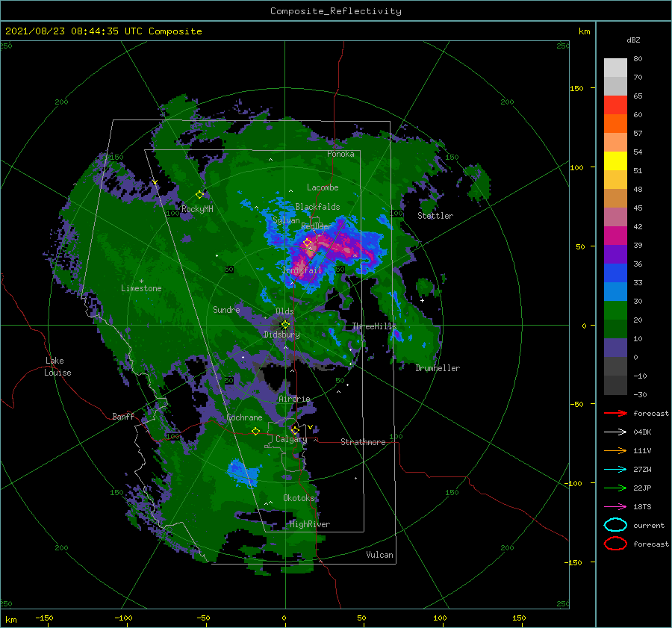Screen dimensions: 672x628
Task: Click the Lake Louise label
Action: [57, 367]
